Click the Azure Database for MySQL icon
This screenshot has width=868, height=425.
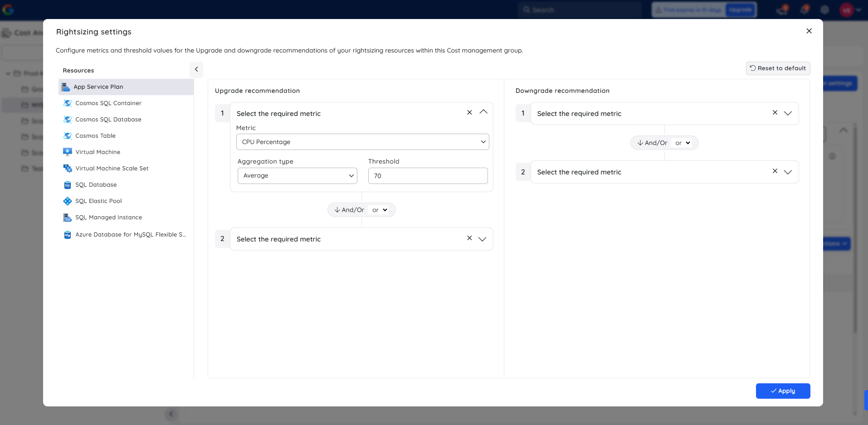click(x=68, y=235)
